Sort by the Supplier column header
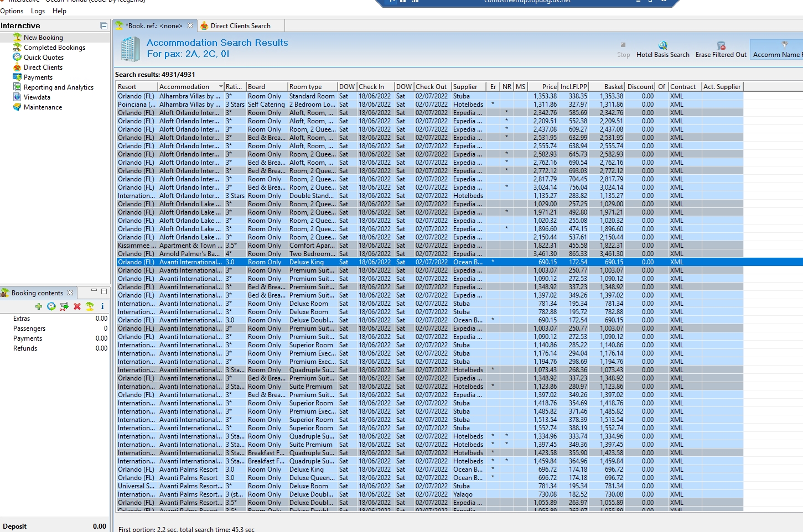 [469, 87]
